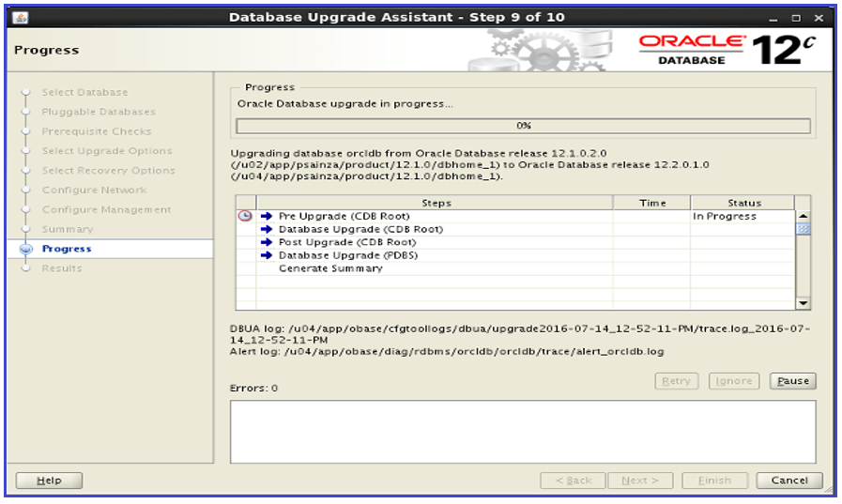Select the Database Upgrade (PDBS) row text
Screen dimensions: 842x504
[348, 255]
